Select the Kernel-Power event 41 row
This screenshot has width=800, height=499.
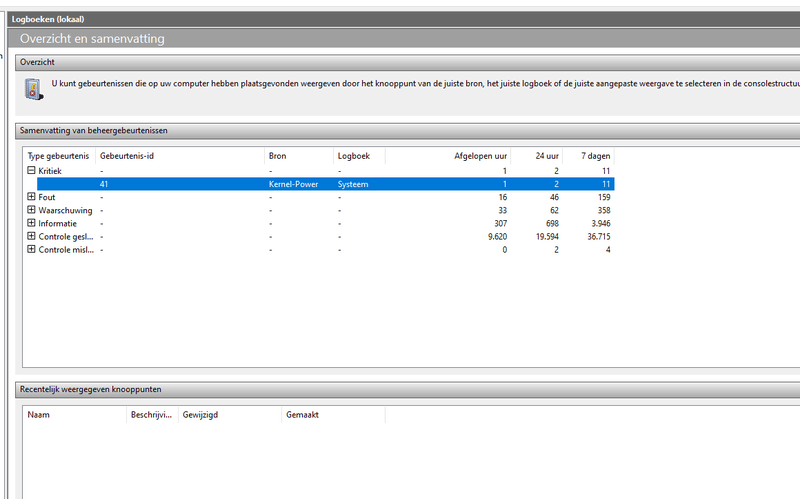pyautogui.click(x=326, y=184)
